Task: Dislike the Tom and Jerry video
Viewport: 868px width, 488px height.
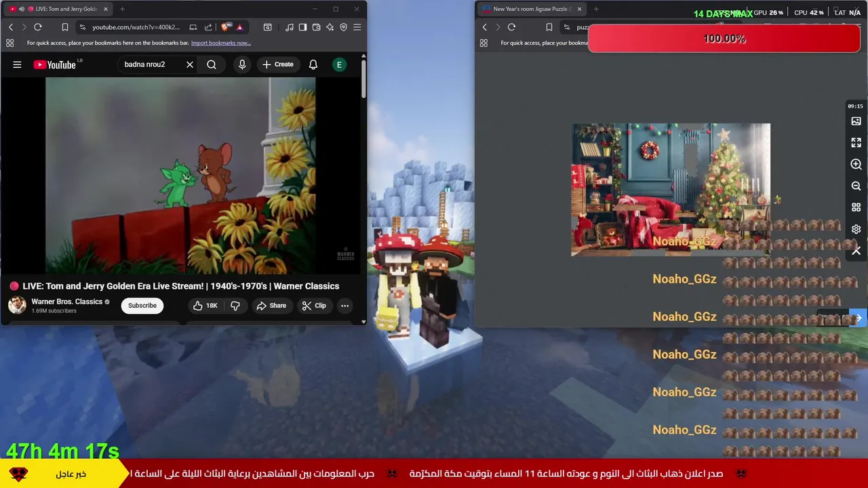Action: tap(235, 306)
